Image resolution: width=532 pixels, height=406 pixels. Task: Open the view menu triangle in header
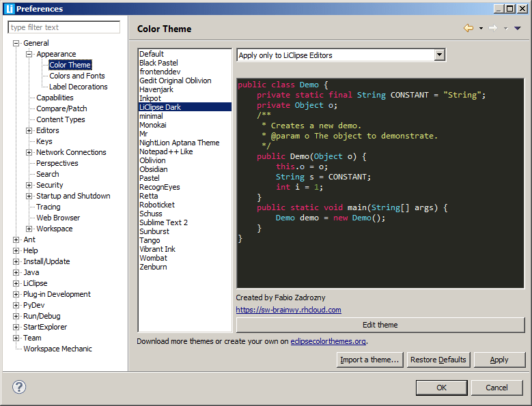point(518,29)
